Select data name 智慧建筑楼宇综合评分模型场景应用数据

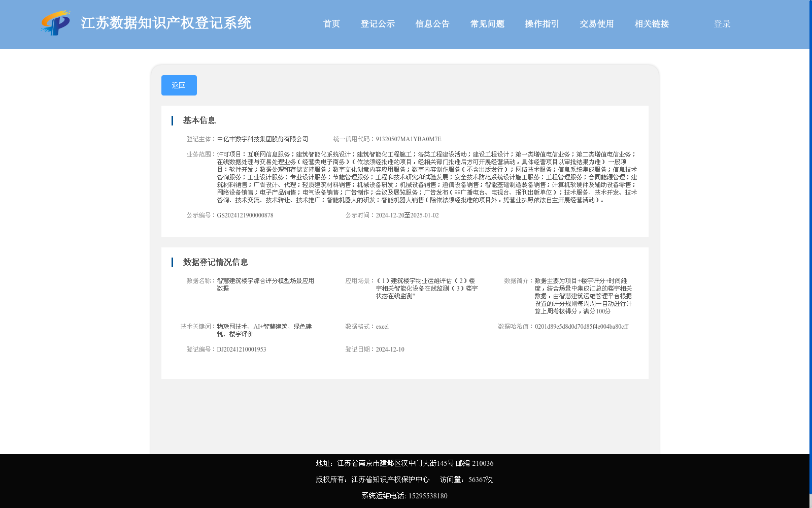point(265,284)
